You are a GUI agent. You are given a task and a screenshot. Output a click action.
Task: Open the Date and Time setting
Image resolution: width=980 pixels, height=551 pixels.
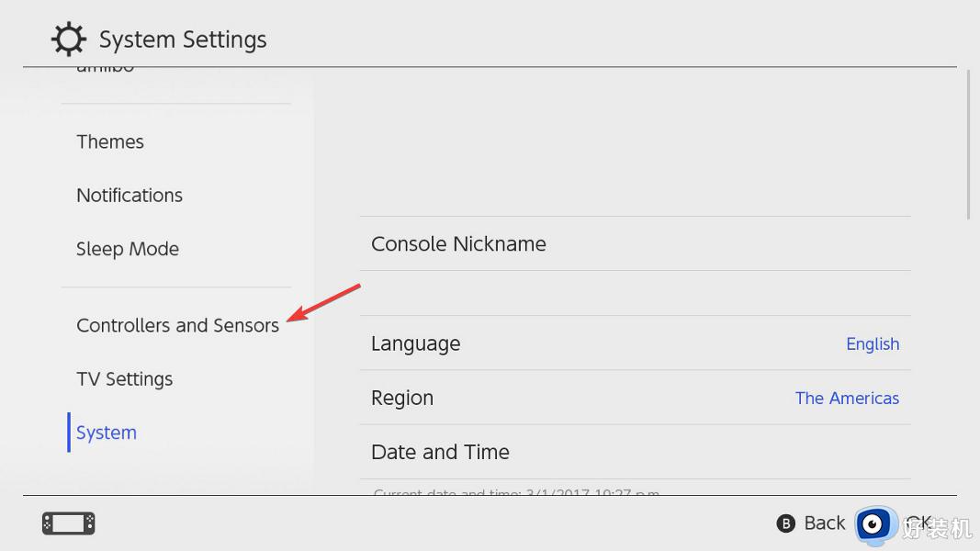[x=635, y=452]
